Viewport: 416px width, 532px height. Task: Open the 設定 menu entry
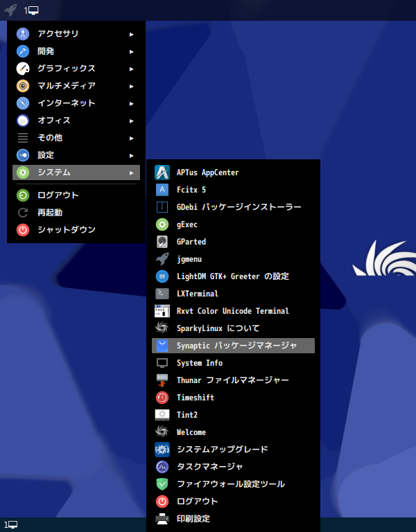76,155
